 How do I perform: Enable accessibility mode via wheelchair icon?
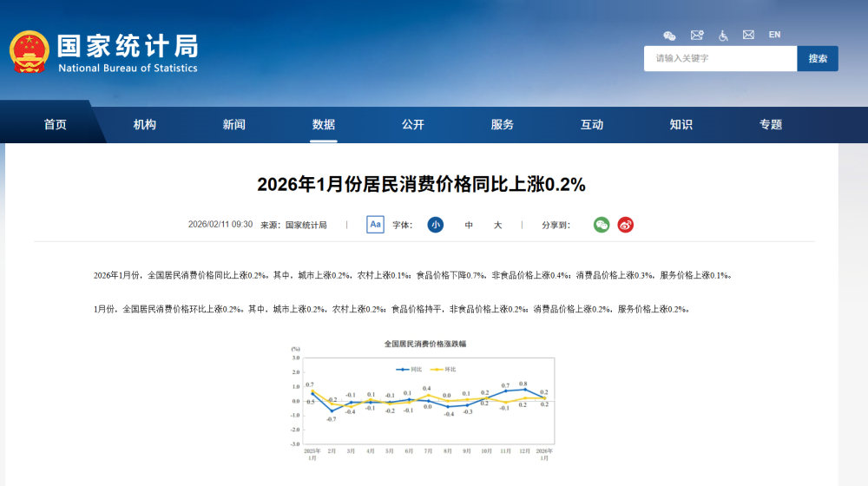click(723, 36)
